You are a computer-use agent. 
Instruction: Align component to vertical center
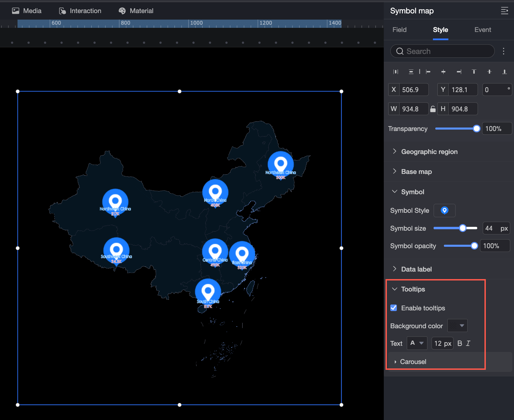[x=489, y=71]
